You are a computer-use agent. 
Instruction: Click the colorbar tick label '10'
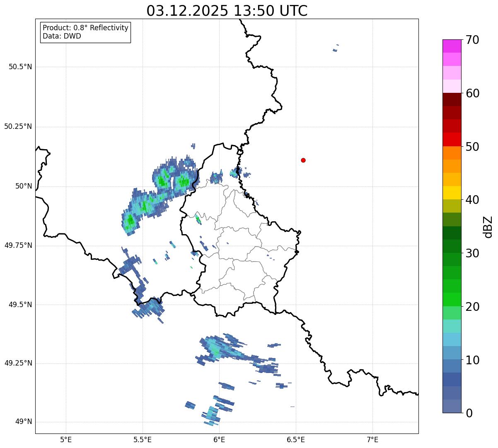472,360
